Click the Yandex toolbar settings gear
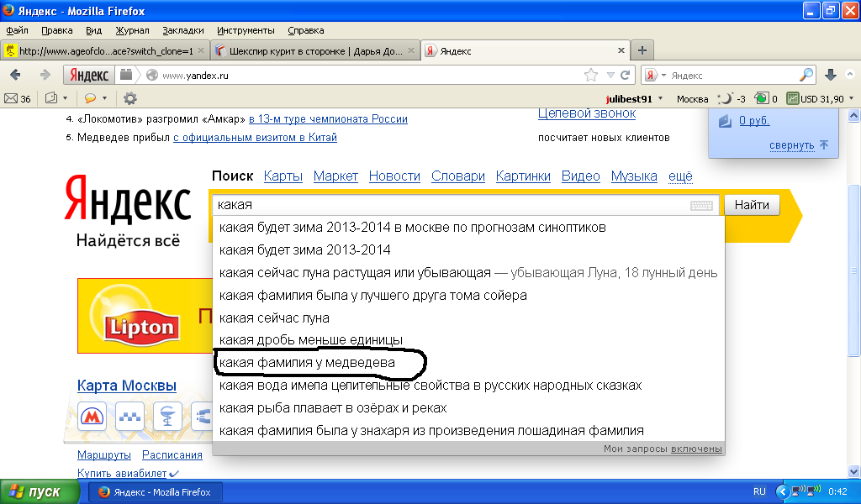Image resolution: width=861 pixels, height=504 pixels. tap(130, 99)
